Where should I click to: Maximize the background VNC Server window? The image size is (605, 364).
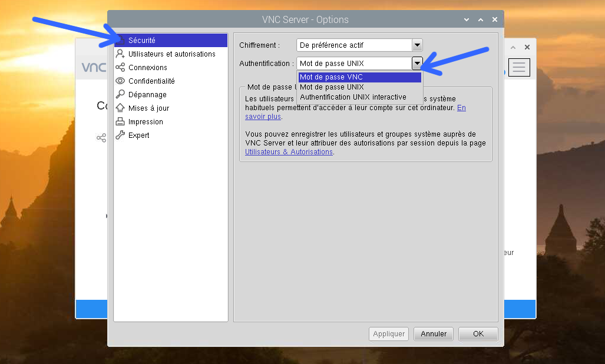point(513,47)
